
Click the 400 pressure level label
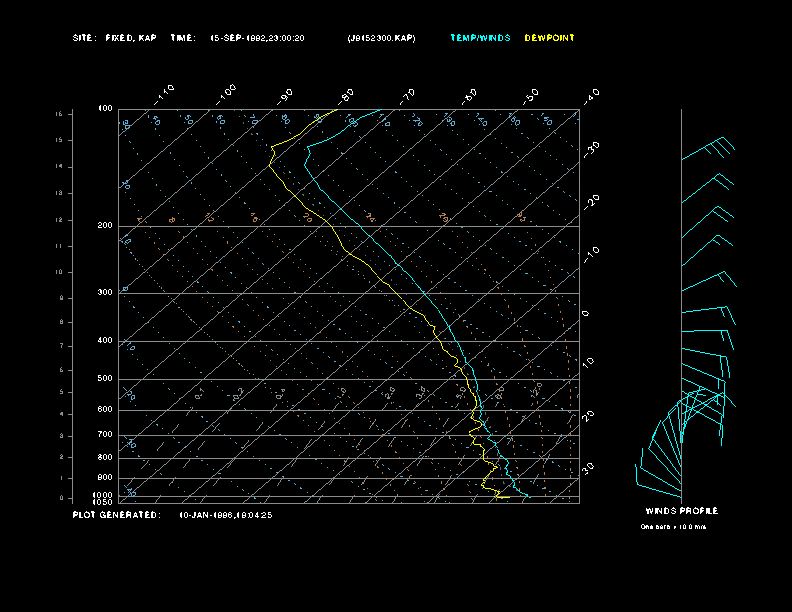point(105,341)
